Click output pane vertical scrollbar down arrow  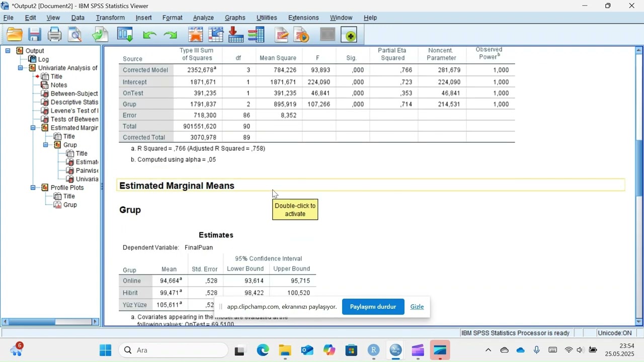pyautogui.click(x=639, y=322)
